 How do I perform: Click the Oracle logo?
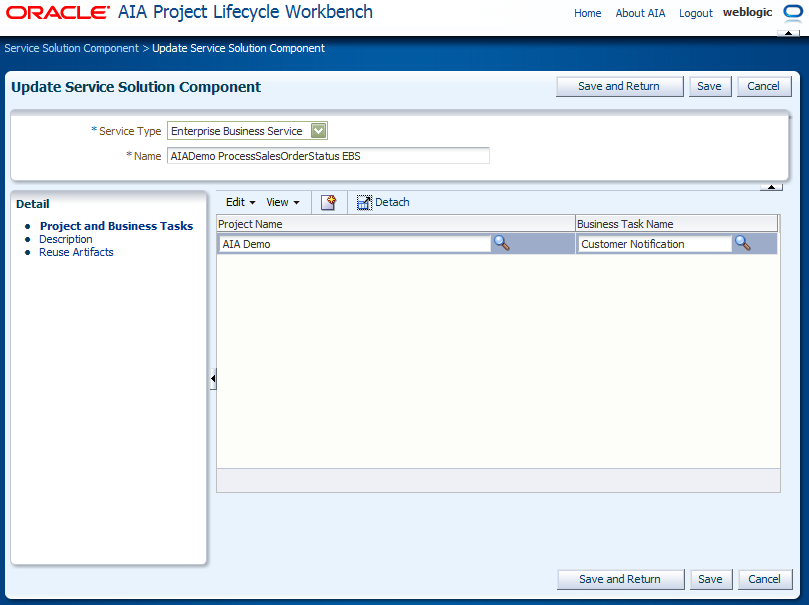58,12
